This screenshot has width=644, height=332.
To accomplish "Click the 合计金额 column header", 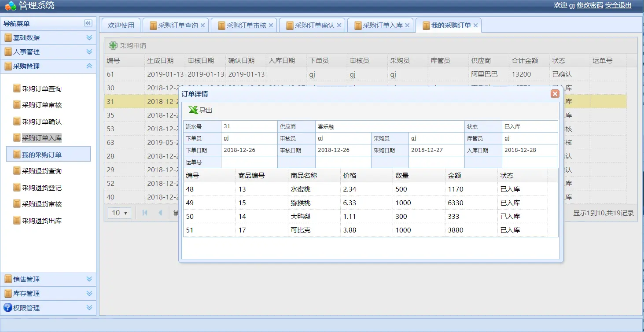I will (529, 61).
